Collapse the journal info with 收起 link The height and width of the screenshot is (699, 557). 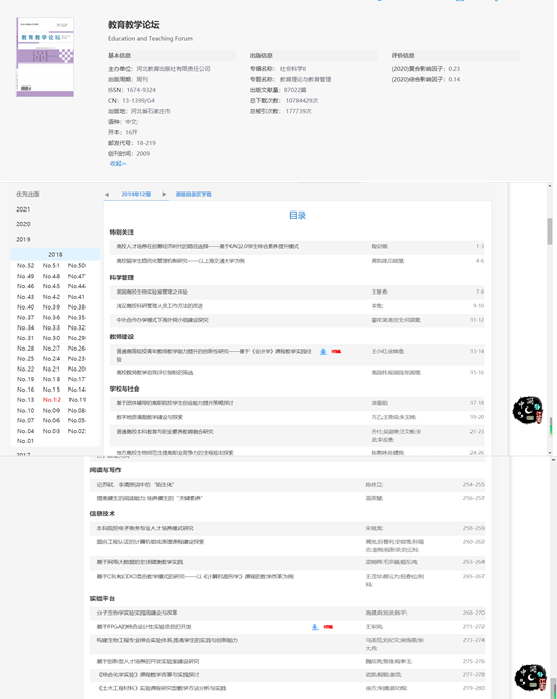[118, 164]
